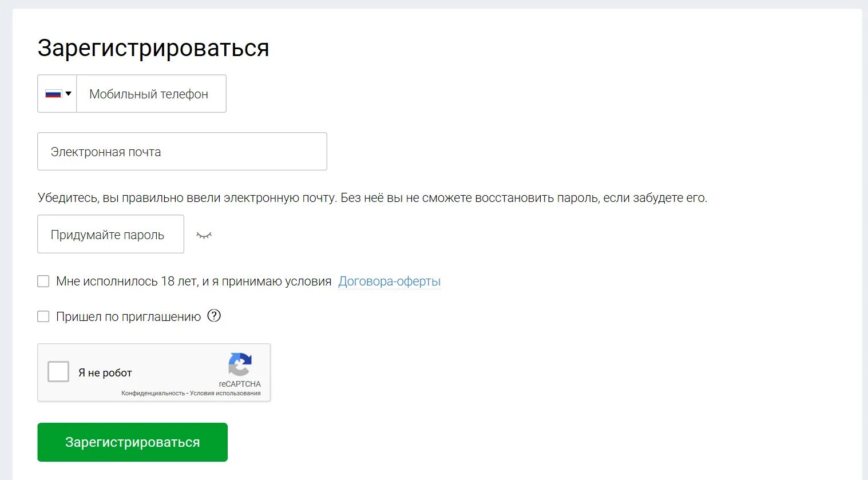The height and width of the screenshot is (480, 868).
Task: Check the "Пришел по приглашению" checkbox
Action: coord(43,316)
